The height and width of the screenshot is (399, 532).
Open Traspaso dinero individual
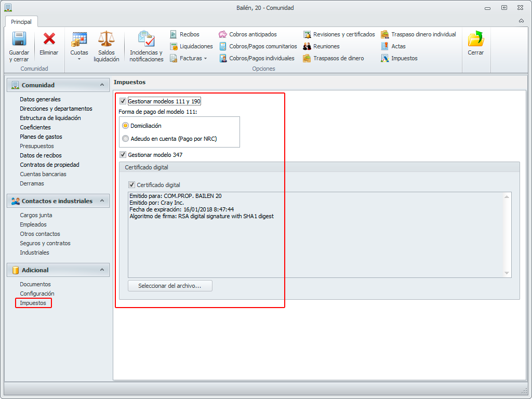(x=418, y=34)
